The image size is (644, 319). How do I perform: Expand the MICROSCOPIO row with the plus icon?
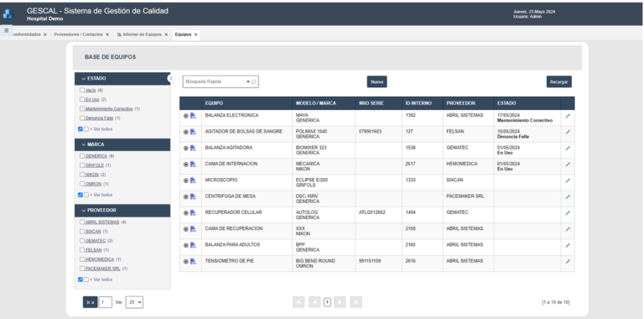[x=185, y=180]
